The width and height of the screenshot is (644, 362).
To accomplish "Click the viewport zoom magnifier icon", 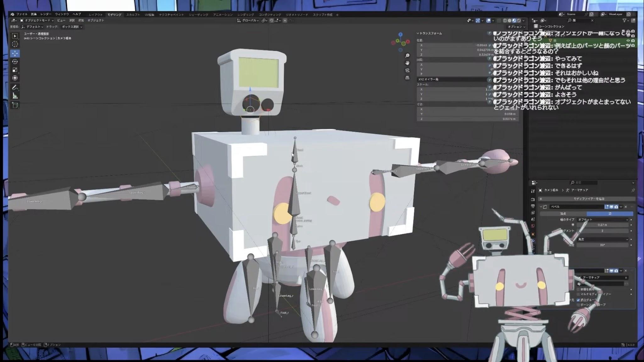I will pos(407,56).
